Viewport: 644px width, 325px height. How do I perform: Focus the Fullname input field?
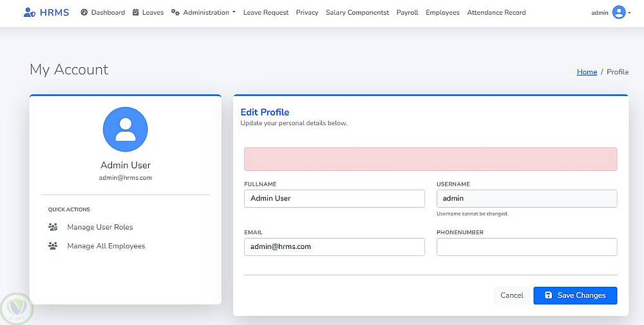[334, 199]
